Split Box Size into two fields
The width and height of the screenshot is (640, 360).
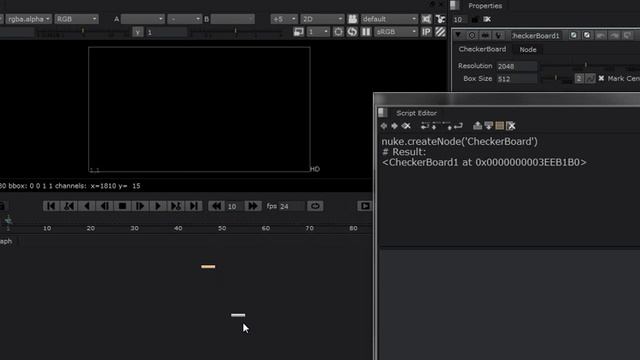coord(579,78)
